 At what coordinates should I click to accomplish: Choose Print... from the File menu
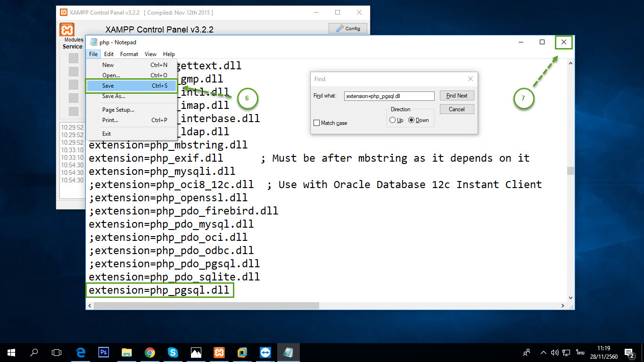132,120
